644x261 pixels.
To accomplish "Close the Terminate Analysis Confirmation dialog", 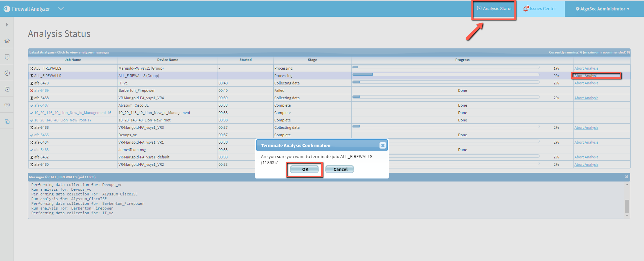I will (x=382, y=145).
